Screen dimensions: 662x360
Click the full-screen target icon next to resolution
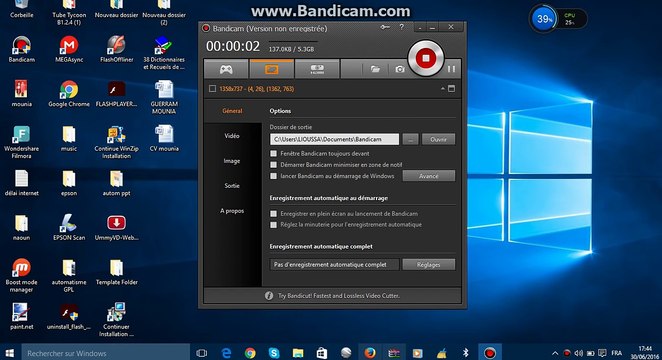point(451,89)
